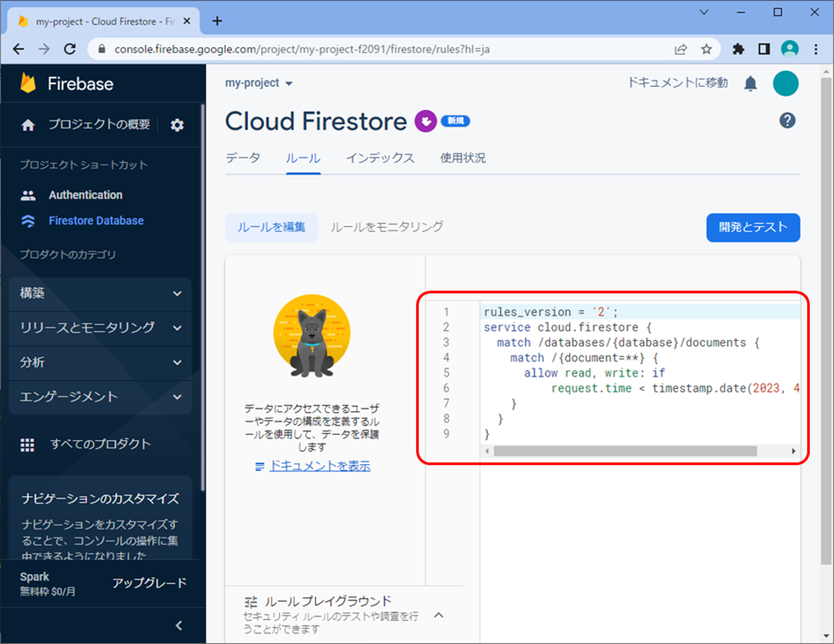Click the Firestore Database waves icon
The height and width of the screenshot is (644, 834).
(28, 221)
